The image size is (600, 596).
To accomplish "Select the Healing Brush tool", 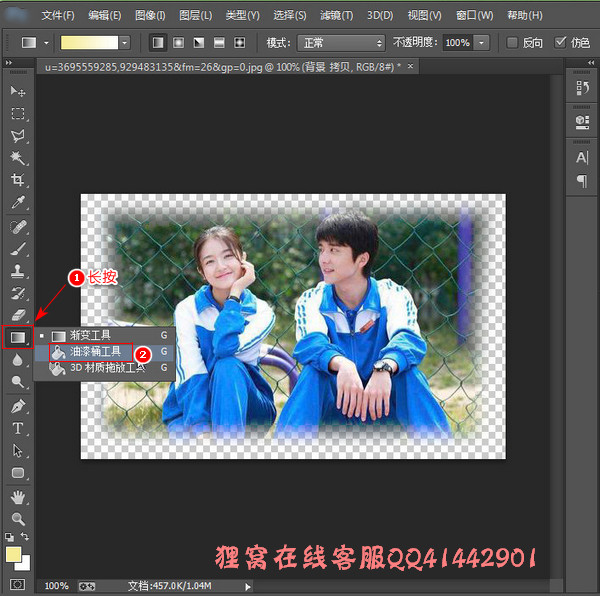I will tap(17, 227).
